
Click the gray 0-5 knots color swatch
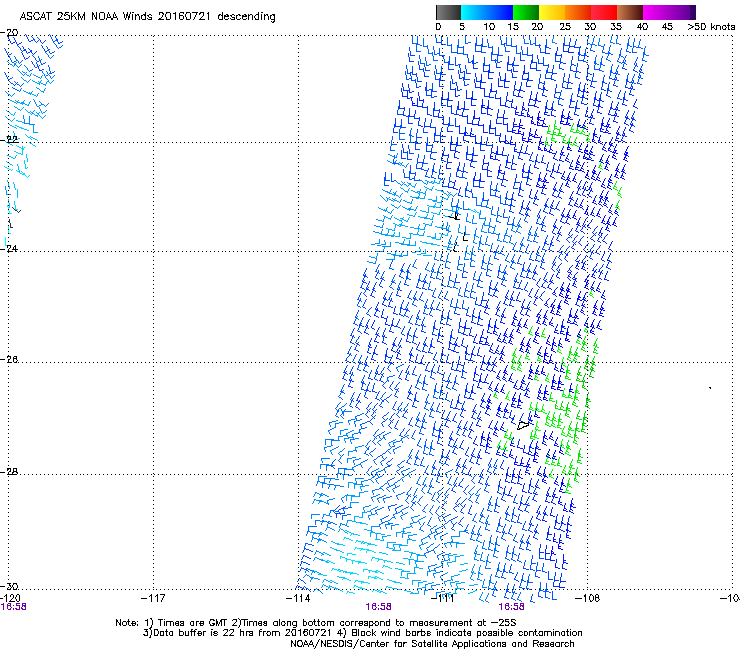[x=448, y=12]
